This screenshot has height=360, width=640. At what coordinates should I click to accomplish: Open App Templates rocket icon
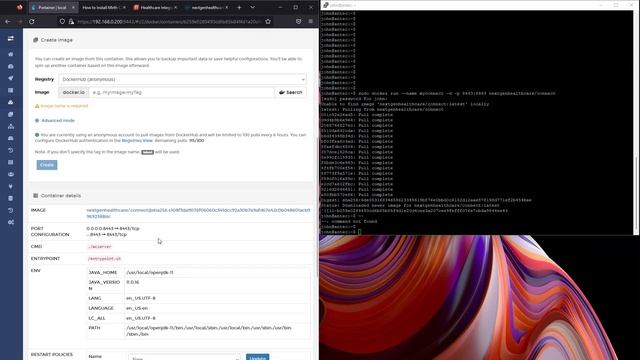11,78
